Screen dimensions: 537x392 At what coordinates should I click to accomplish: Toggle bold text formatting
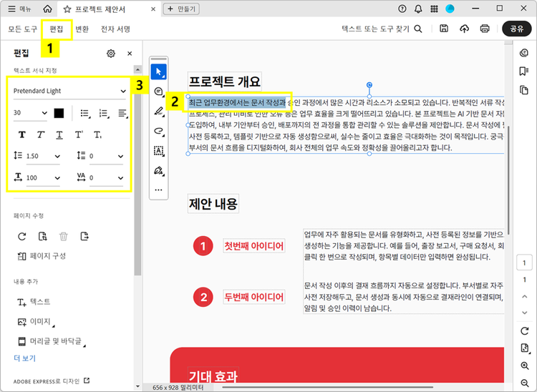tap(22, 134)
